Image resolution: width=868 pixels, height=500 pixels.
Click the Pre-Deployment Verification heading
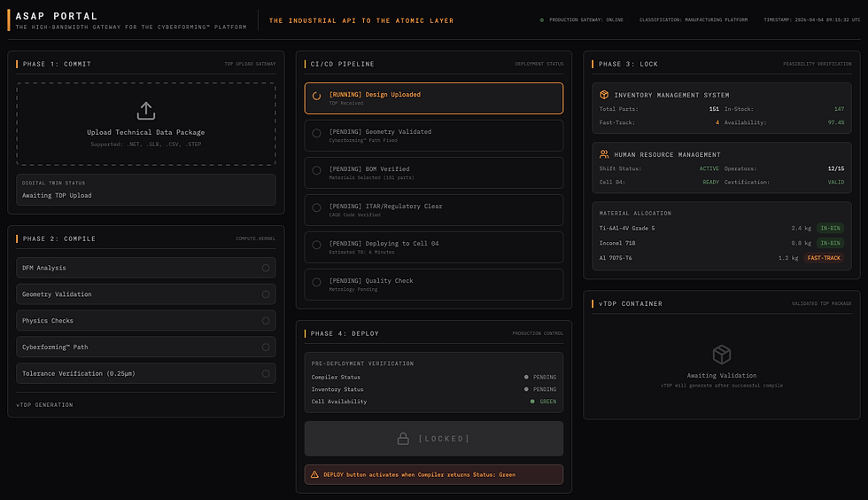pyautogui.click(x=362, y=363)
